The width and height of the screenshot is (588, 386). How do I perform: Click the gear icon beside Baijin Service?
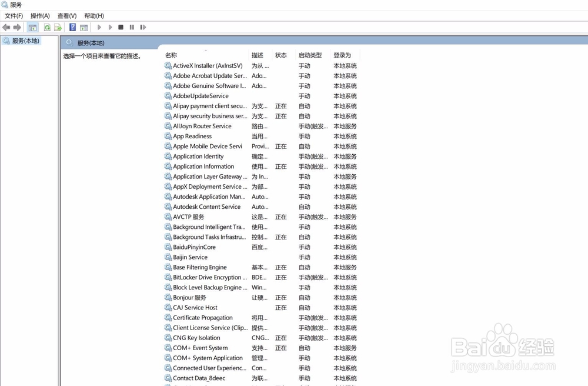click(x=168, y=257)
